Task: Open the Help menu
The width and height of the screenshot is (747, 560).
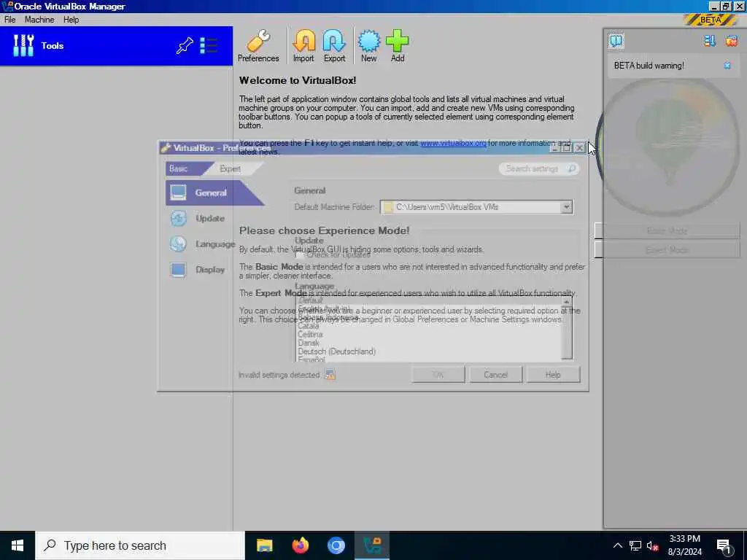Action: pos(71,20)
